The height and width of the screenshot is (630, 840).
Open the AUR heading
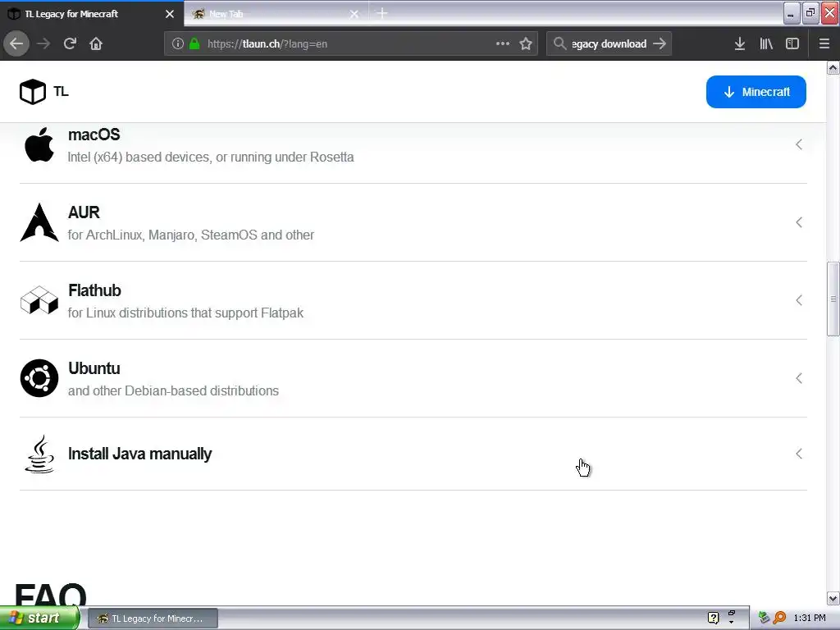(84, 212)
